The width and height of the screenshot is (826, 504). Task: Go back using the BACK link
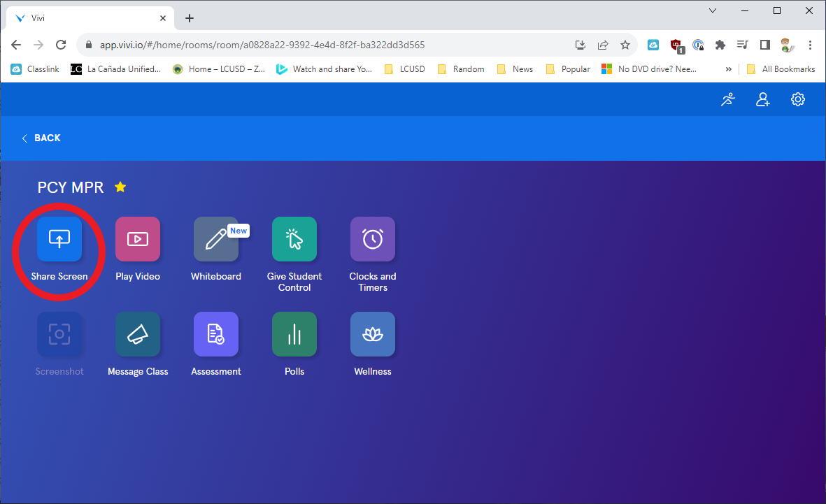coord(41,138)
